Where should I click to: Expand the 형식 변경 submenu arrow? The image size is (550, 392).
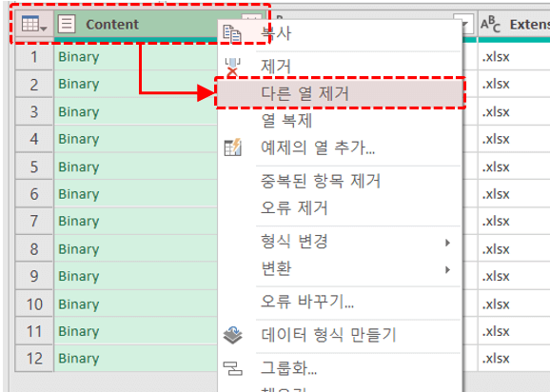pyautogui.click(x=447, y=243)
